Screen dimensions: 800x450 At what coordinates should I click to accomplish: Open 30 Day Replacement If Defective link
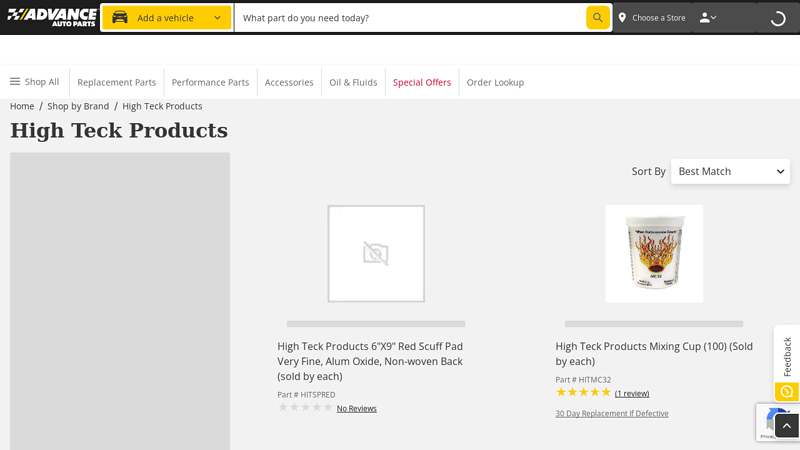612,413
